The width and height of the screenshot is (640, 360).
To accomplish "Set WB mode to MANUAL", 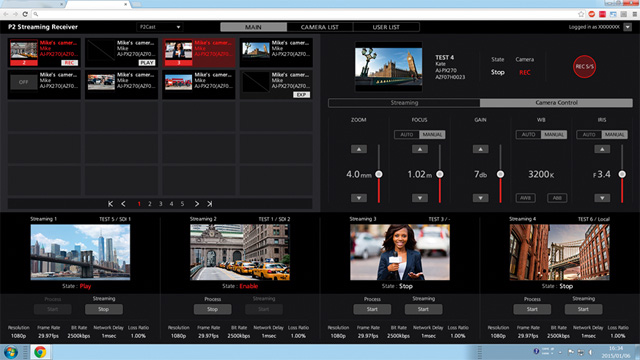I will click(554, 134).
